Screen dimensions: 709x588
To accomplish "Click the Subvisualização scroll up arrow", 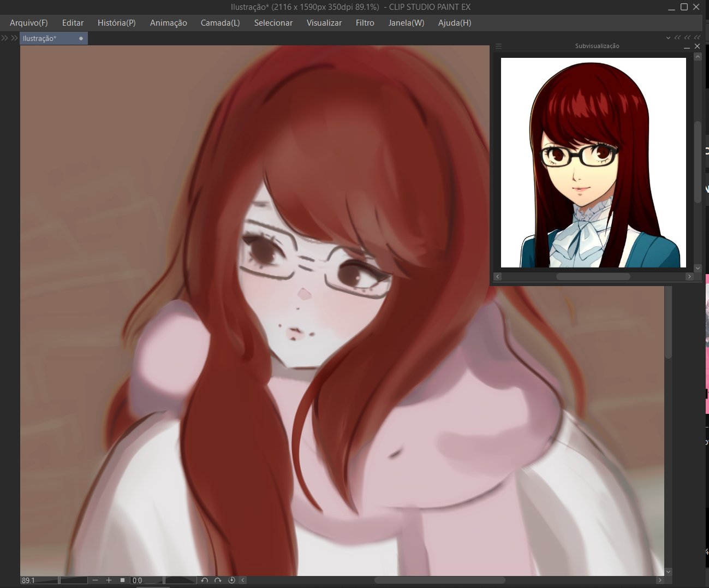I will tap(698, 57).
